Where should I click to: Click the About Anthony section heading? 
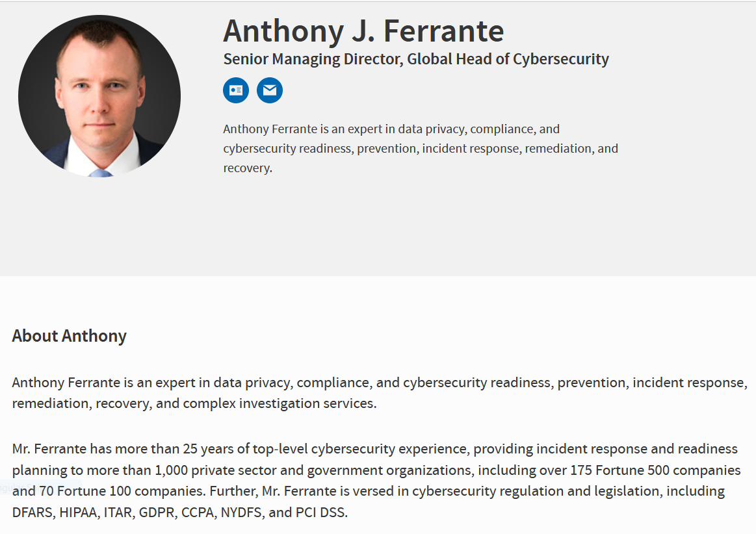(69, 336)
